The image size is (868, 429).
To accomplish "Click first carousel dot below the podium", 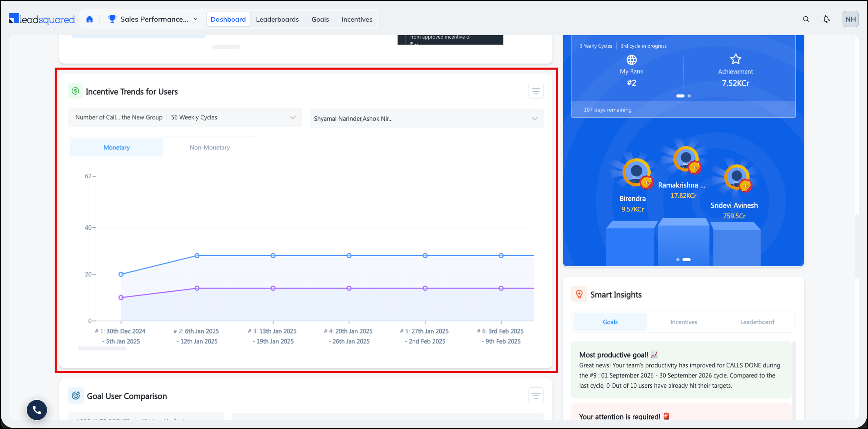I will pyautogui.click(x=678, y=260).
